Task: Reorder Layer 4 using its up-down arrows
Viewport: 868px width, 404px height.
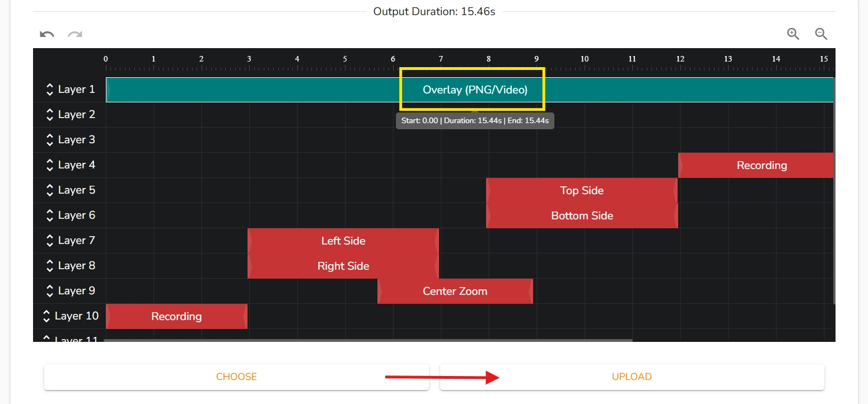Action: click(x=50, y=165)
